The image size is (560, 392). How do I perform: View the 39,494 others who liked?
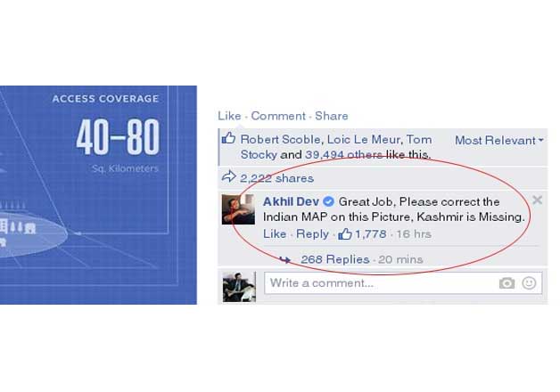[343, 155]
